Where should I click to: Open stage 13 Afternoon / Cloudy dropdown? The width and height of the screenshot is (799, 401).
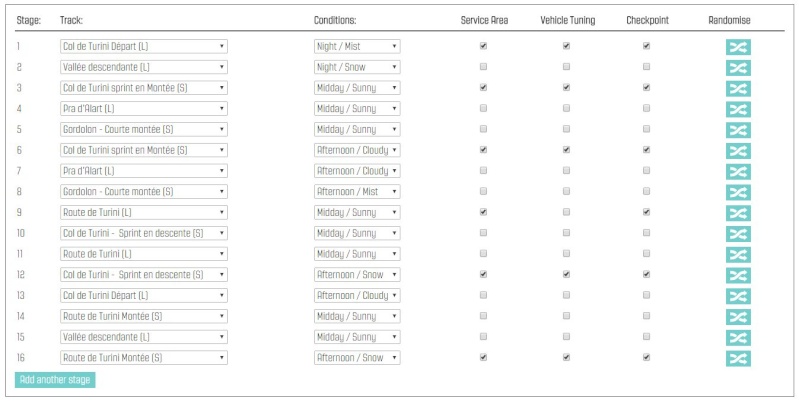pos(357,296)
